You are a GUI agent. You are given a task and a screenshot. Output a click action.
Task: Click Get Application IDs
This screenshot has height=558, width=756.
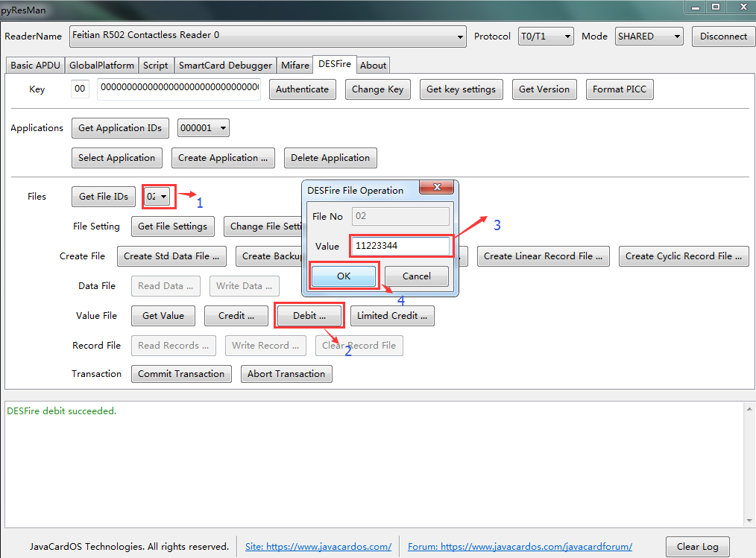(120, 127)
